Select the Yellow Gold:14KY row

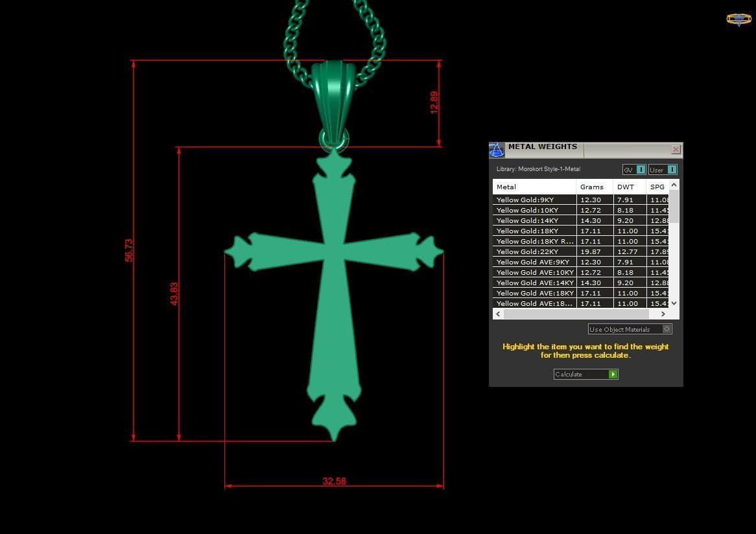coord(581,220)
